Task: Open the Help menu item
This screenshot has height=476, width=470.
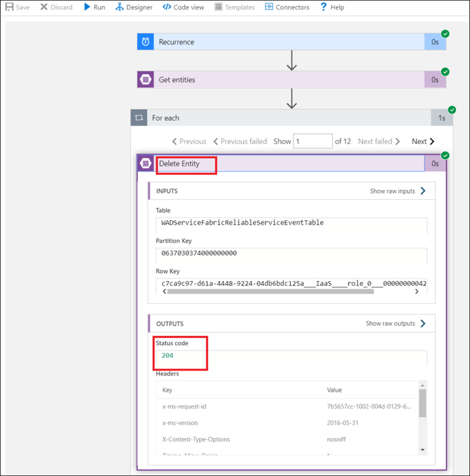Action: pyautogui.click(x=337, y=7)
